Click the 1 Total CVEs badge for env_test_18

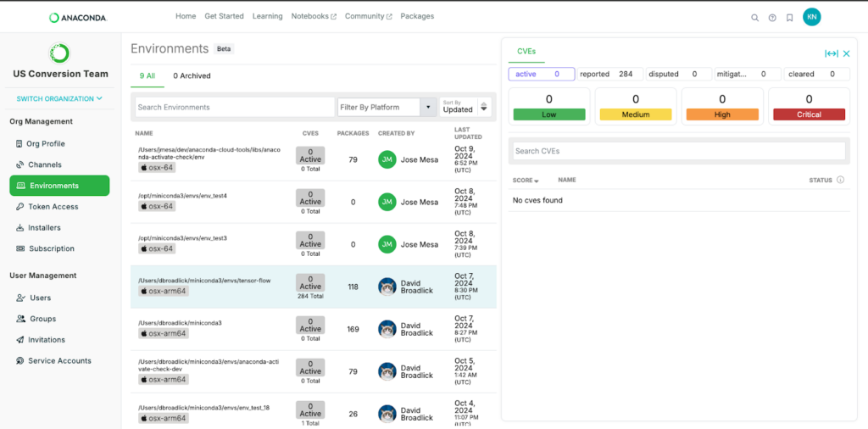click(310, 423)
